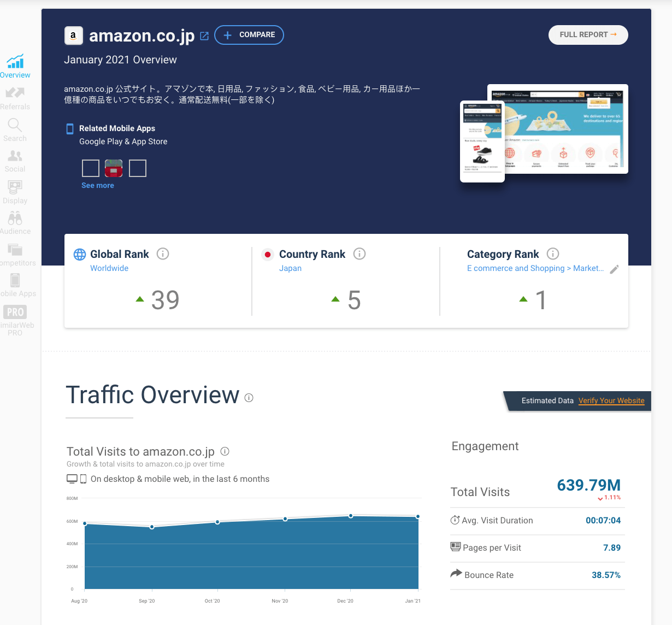Open the first related app thumbnail
The height and width of the screenshot is (625, 672).
(91, 168)
